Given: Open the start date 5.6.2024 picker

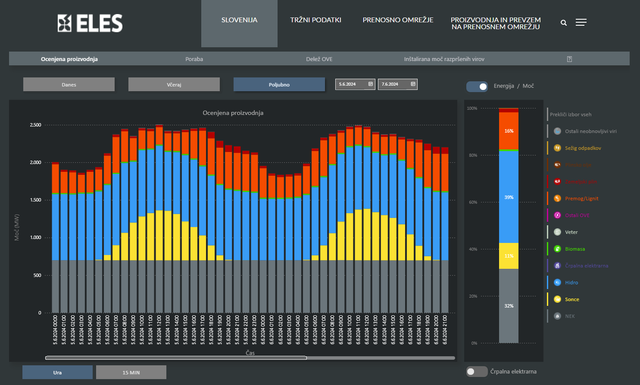Looking at the screenshot, I should tap(355, 84).
